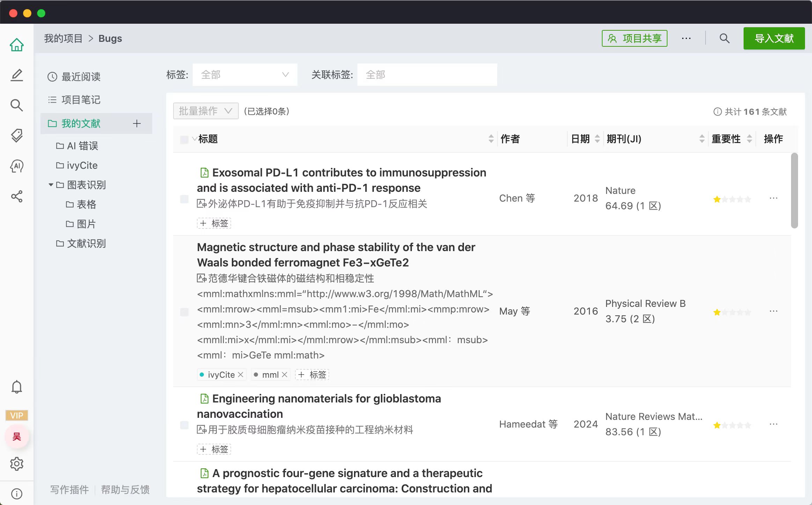Sort by 日期 column arrows
The height and width of the screenshot is (505, 812).
click(597, 139)
